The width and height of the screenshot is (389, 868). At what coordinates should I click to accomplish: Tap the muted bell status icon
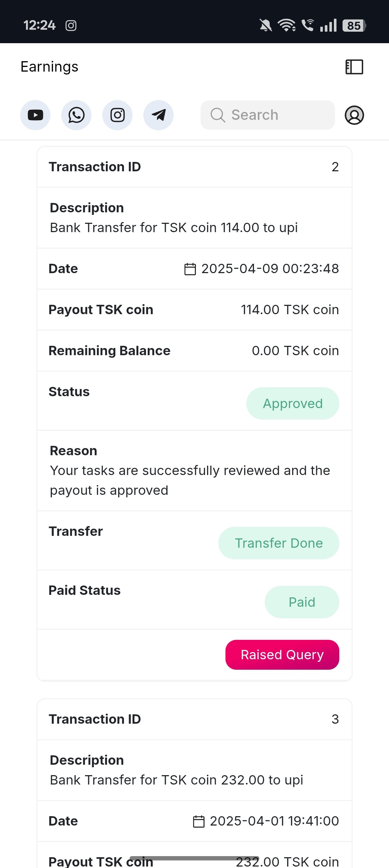click(266, 26)
